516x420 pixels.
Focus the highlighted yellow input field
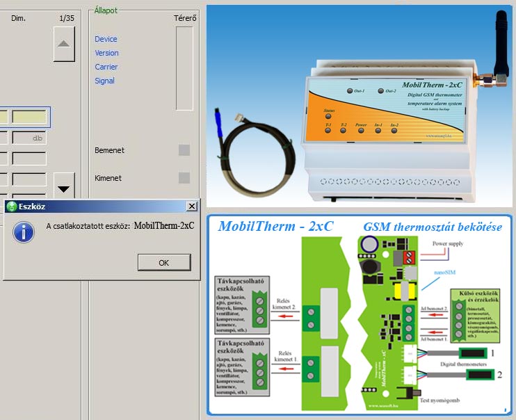(29, 117)
